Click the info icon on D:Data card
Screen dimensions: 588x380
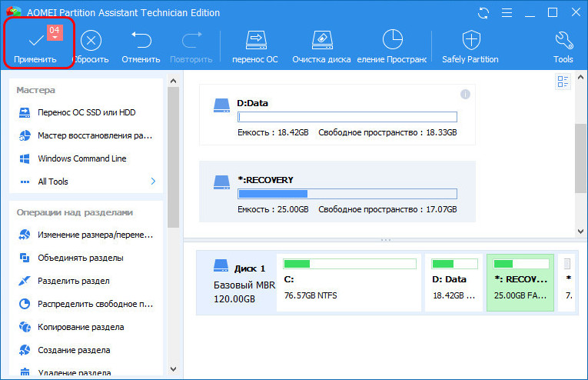(x=465, y=94)
